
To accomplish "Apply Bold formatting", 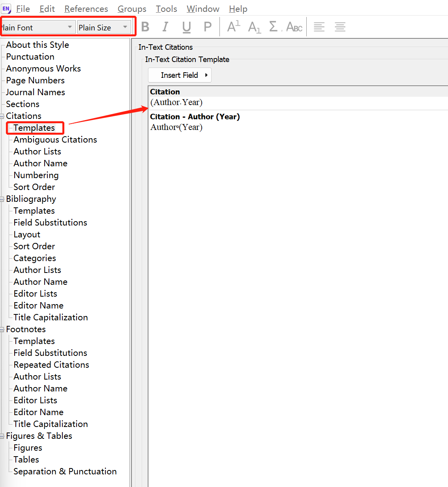I will click(x=145, y=27).
